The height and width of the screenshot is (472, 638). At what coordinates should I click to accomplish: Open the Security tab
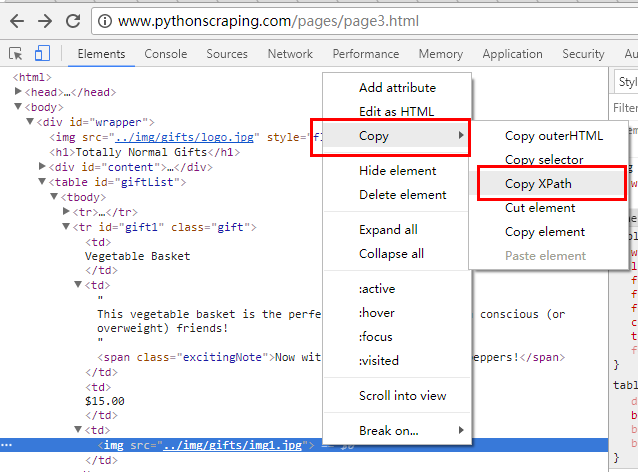coord(583,54)
